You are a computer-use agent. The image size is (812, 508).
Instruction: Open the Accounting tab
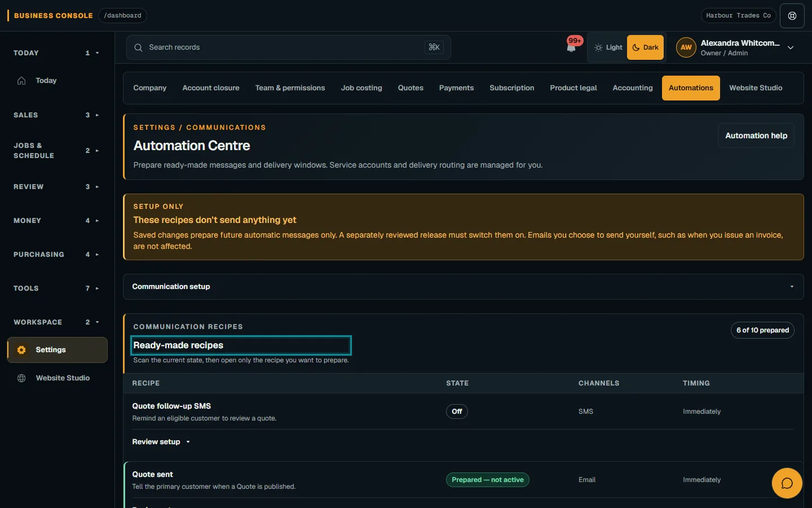pyautogui.click(x=633, y=88)
